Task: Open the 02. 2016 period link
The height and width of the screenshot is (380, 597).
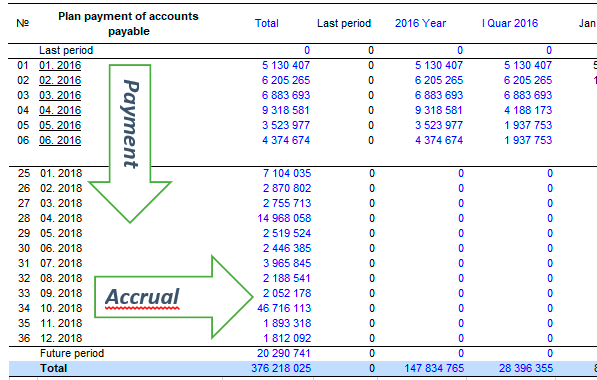Action: 60,80
